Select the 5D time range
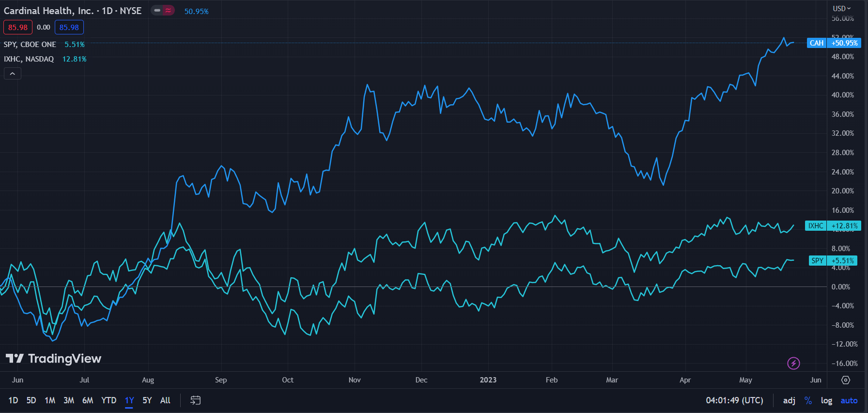The height and width of the screenshot is (413, 868). [x=31, y=400]
